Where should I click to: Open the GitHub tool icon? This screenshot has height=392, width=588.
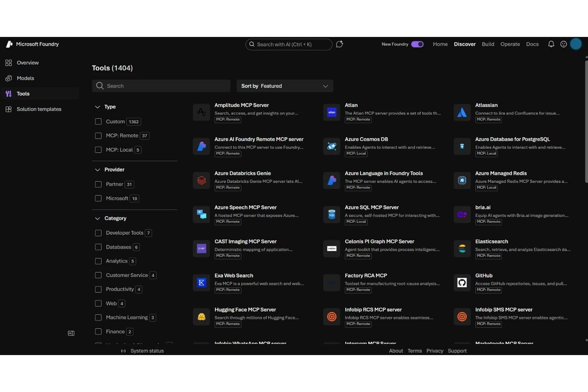click(462, 282)
